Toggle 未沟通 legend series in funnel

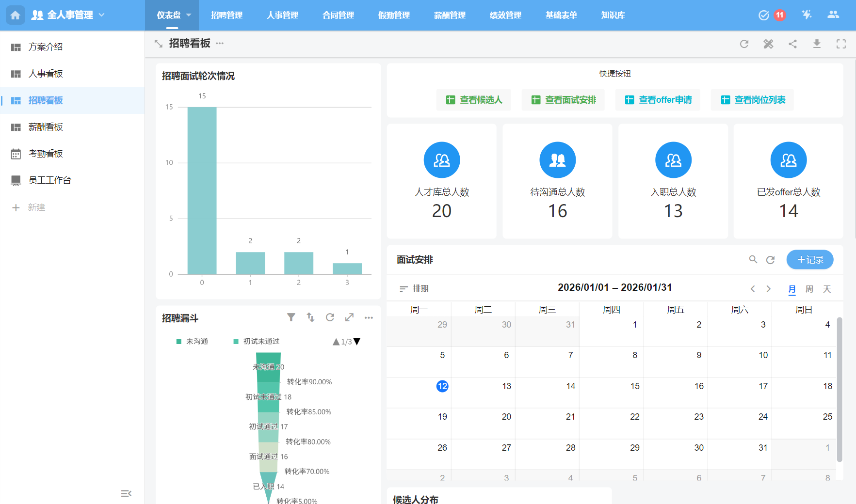193,342
